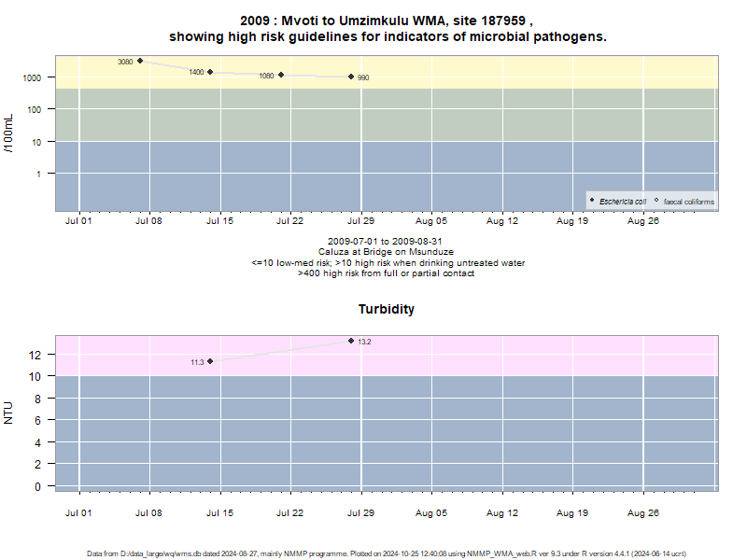Click the turbidity data point labeled 13.2
Image resolution: width=747 pixels, height=560 pixels.
(x=351, y=341)
